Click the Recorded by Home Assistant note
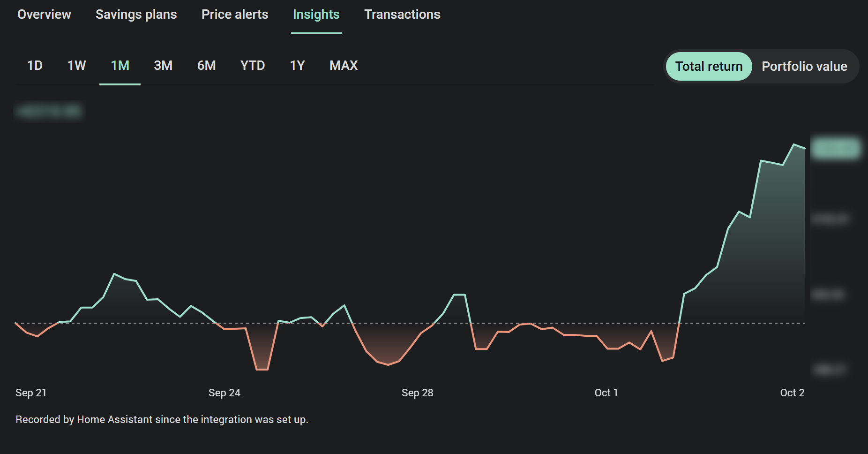Image resolution: width=868 pixels, height=454 pixels. click(x=162, y=420)
